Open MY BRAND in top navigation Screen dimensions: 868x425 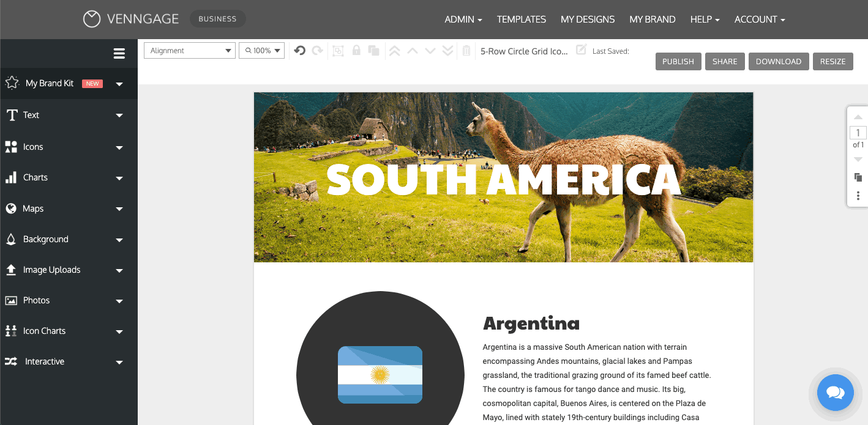tap(653, 20)
